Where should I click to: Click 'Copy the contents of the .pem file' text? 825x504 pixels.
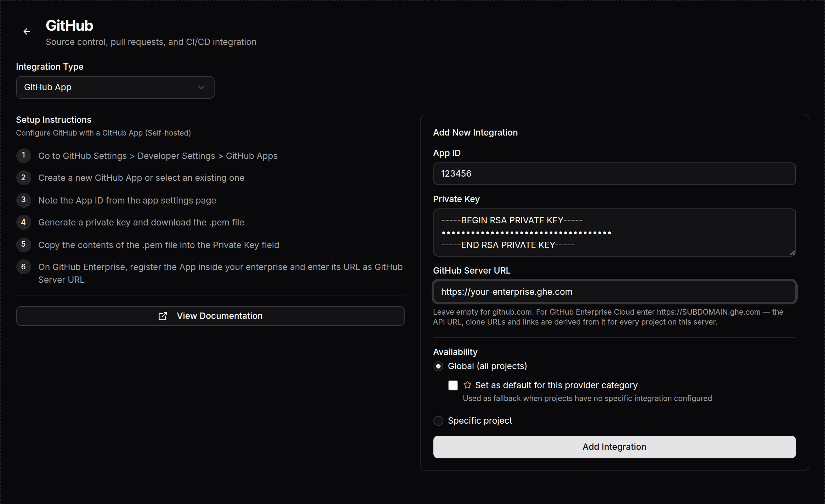pyautogui.click(x=159, y=245)
